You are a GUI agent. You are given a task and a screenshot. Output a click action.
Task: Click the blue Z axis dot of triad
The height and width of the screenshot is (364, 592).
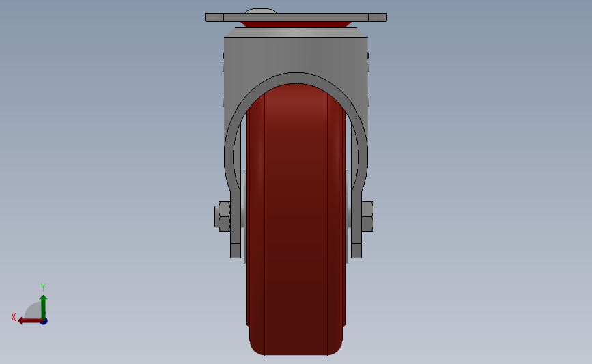point(44,321)
